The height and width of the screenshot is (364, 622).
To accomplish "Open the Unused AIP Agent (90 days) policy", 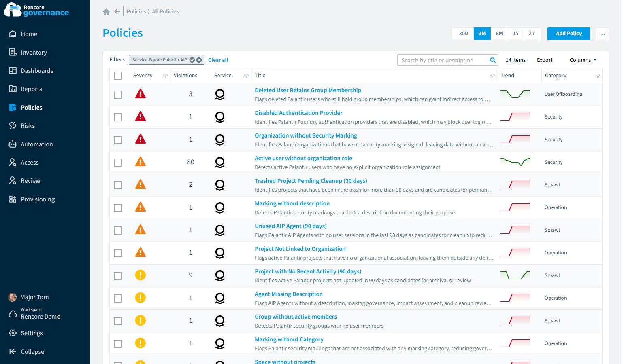I will pos(290,226).
